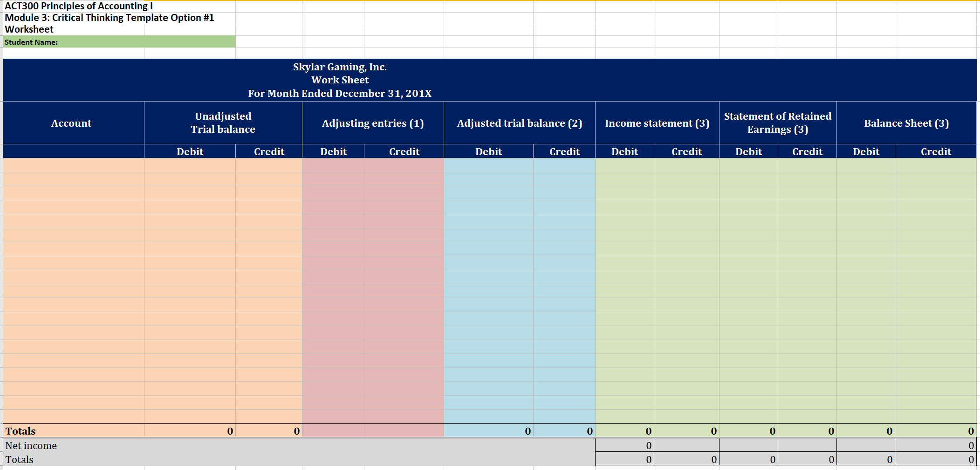The width and height of the screenshot is (980, 470).
Task: Select the 'ACT300 Principles of Accounting I' cell
Action: pyautogui.click(x=79, y=6)
